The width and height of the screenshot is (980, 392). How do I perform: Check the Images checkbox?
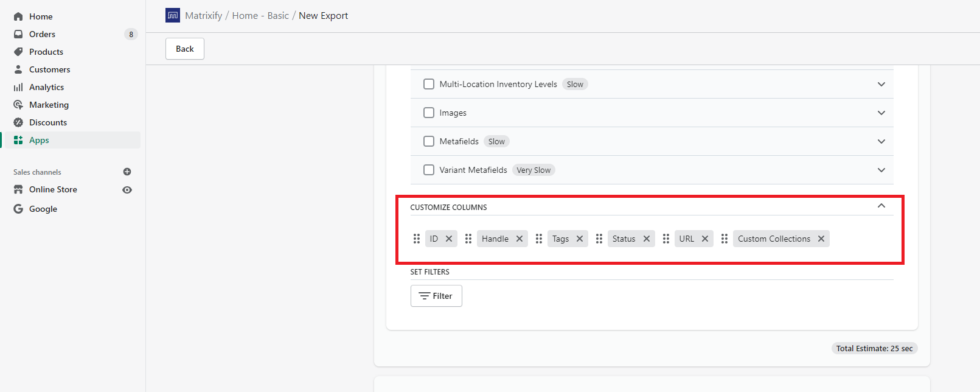tap(429, 113)
